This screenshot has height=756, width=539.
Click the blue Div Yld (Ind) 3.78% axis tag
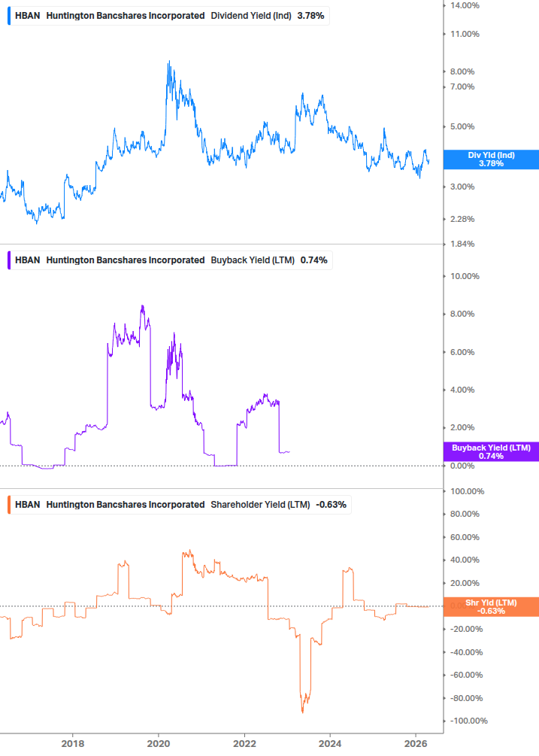(491, 159)
